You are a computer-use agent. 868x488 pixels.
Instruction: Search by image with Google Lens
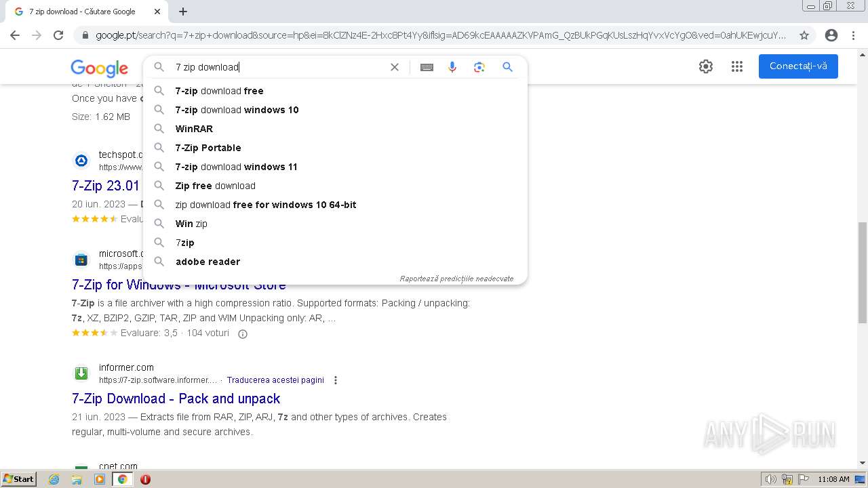479,67
